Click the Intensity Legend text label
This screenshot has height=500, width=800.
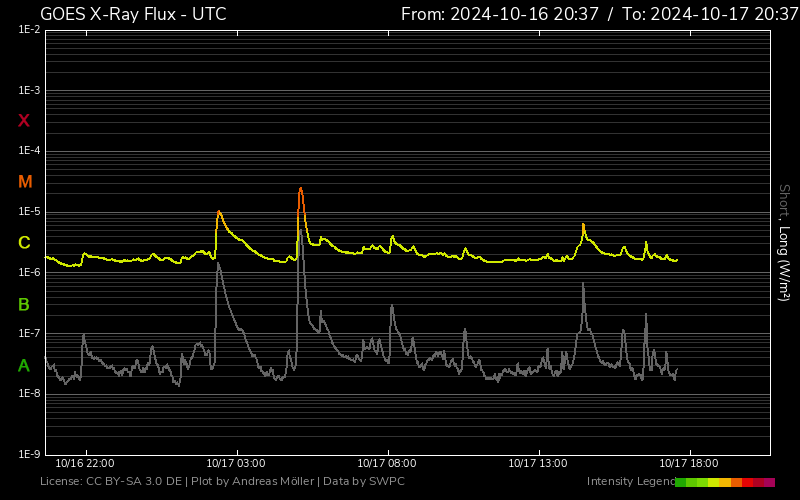pyautogui.click(x=629, y=482)
